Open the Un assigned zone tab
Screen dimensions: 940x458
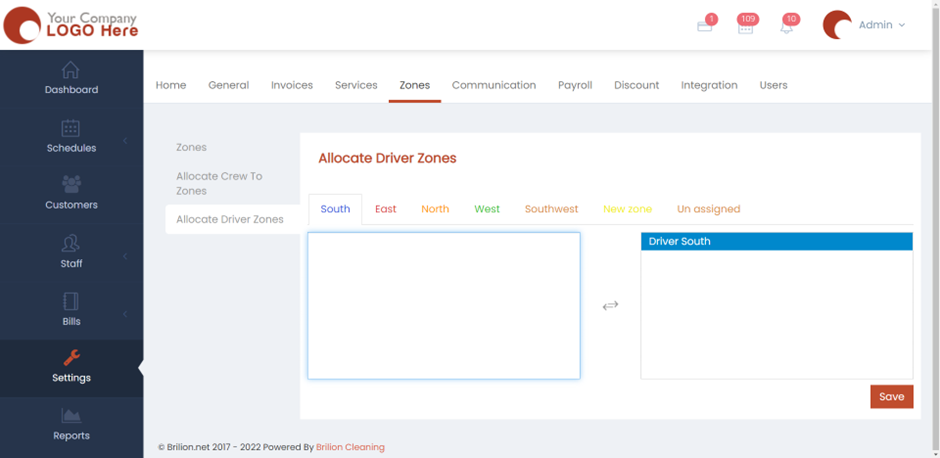tap(708, 209)
